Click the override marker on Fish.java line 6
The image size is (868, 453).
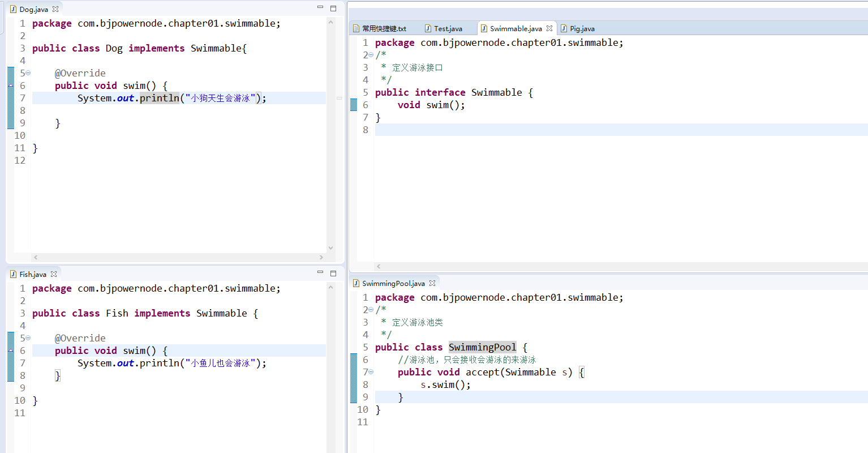click(x=11, y=351)
